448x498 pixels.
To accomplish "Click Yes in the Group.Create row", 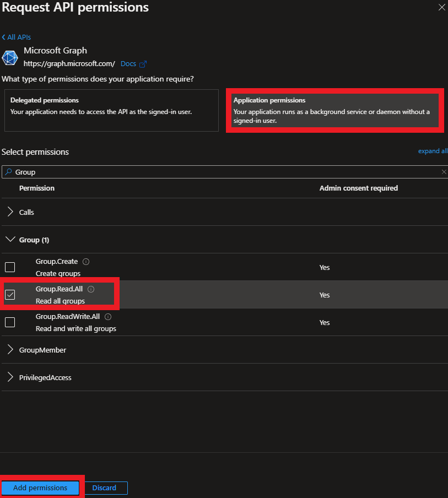I will point(325,267).
